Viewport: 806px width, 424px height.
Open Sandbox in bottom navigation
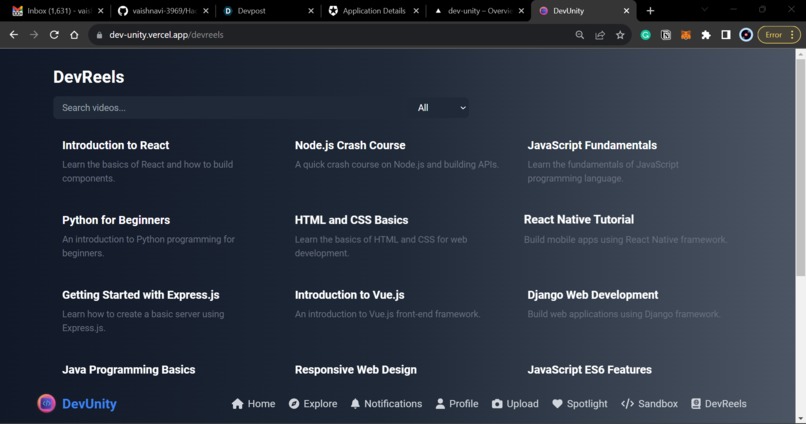point(649,404)
